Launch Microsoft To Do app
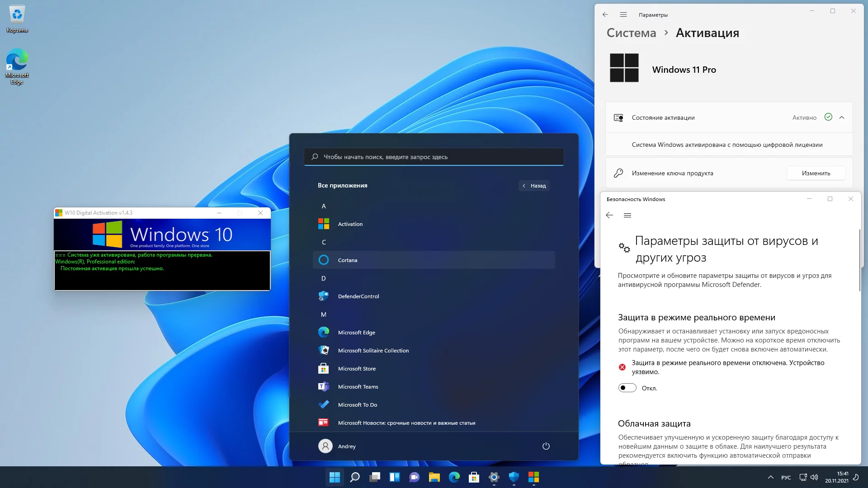Screen dimensions: 868x488 pyautogui.click(x=357, y=405)
